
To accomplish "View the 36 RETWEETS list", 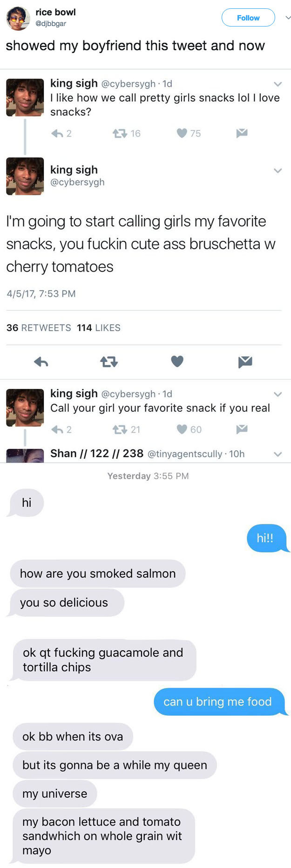I will coord(39,328).
